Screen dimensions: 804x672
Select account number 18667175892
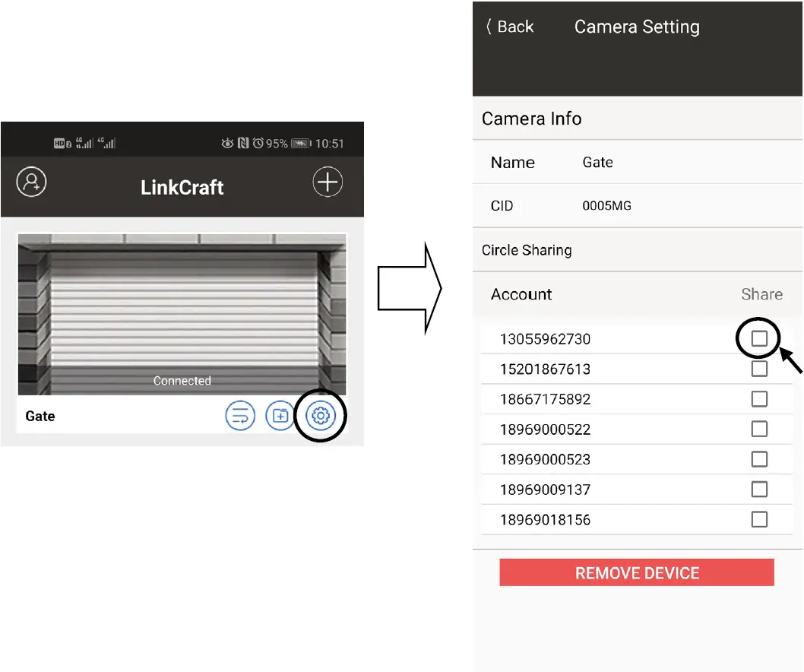click(545, 399)
